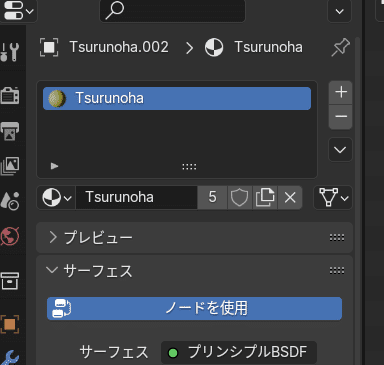The image size is (384, 365).
Task: Open the Object properties tab
Action: coord(10,324)
